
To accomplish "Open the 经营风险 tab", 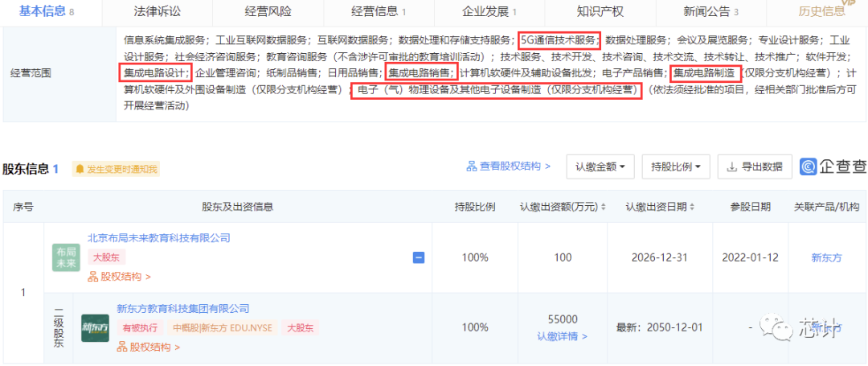I will coord(268,11).
